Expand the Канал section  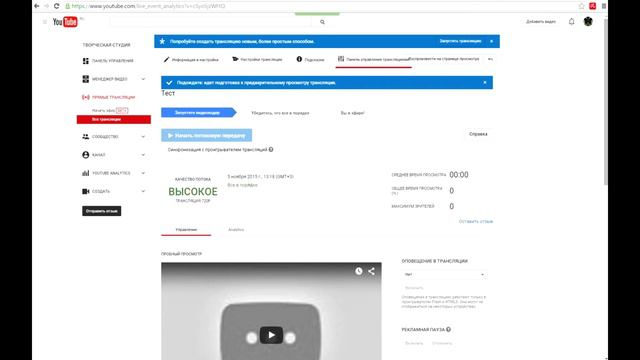click(143, 155)
